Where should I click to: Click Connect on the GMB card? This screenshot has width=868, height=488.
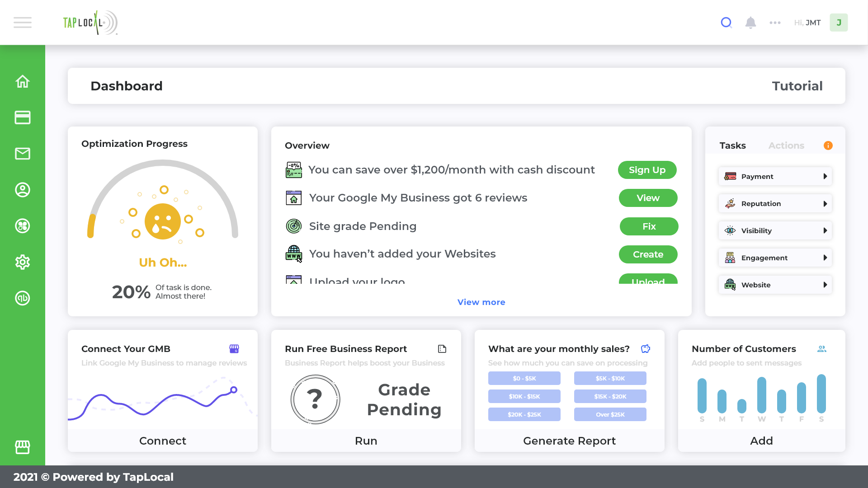[x=163, y=441]
